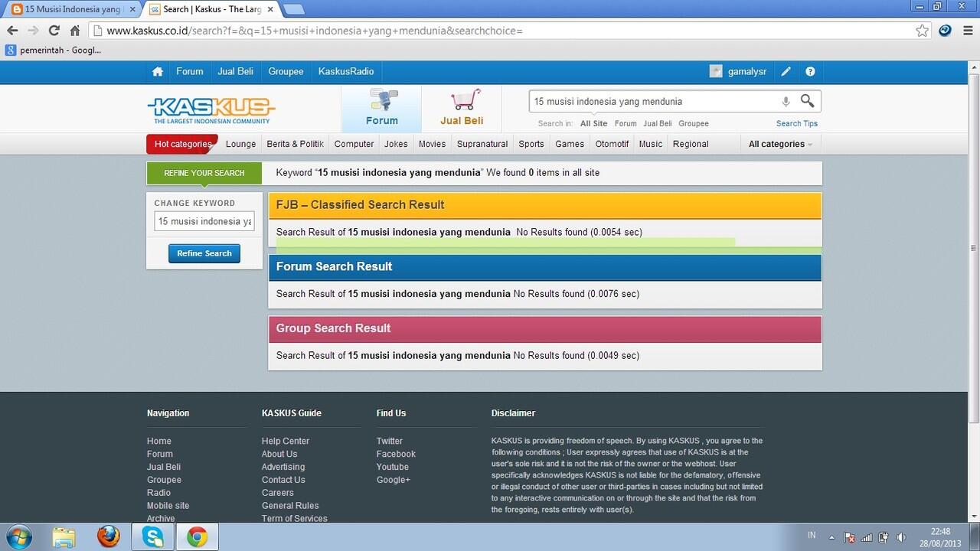Click the gamalysr username

(x=747, y=71)
